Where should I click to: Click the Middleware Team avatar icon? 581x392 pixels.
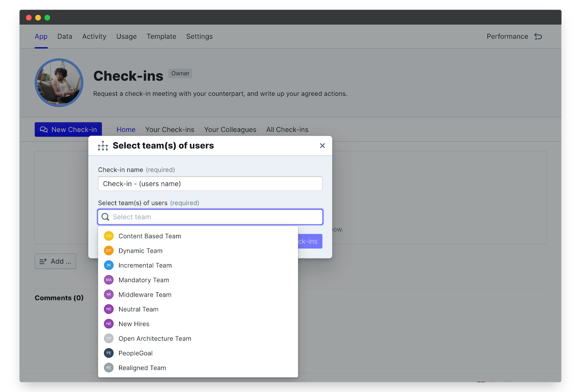(109, 294)
